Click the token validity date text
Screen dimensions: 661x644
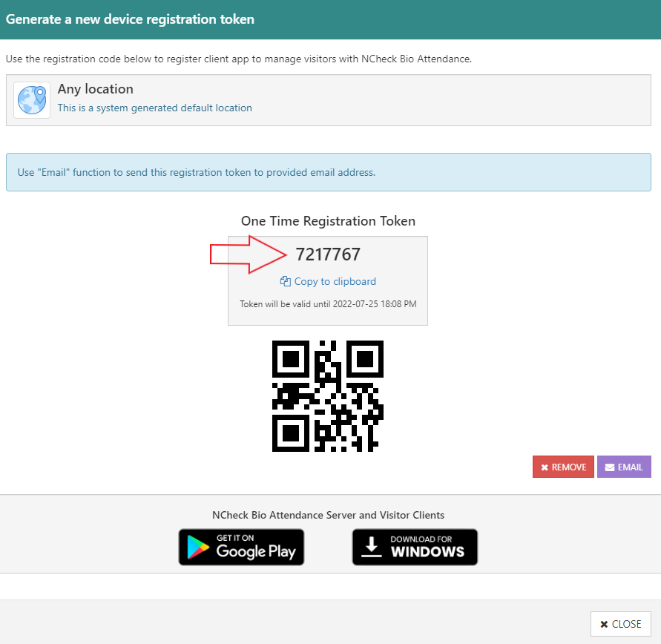pyautogui.click(x=328, y=304)
